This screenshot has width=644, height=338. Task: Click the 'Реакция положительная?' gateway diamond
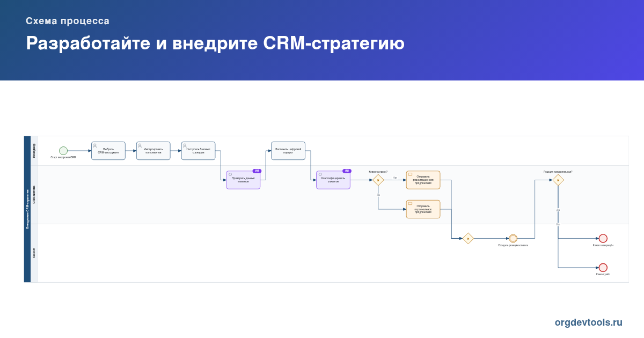(x=558, y=180)
